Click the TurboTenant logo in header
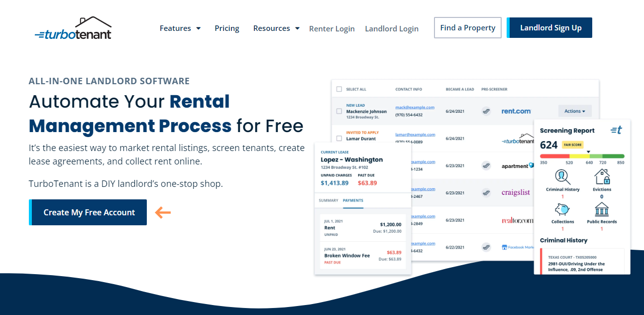The width and height of the screenshot is (644, 315). pos(73,28)
